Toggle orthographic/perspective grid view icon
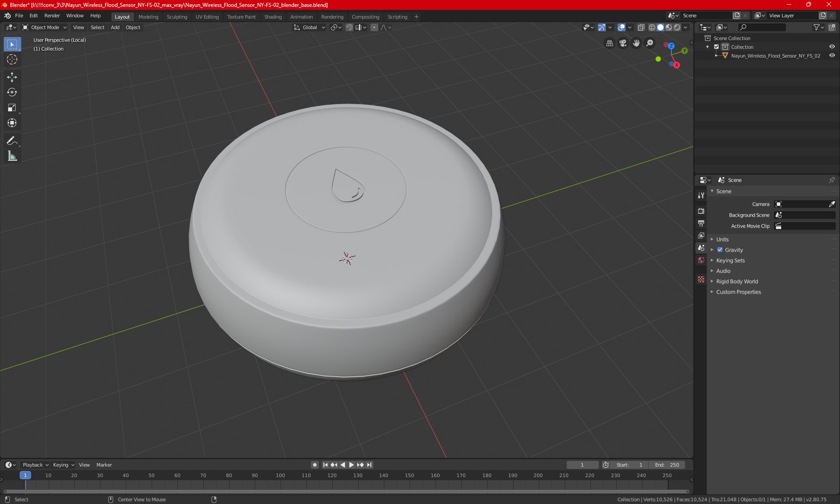This screenshot has width=840, height=504. pos(609,43)
